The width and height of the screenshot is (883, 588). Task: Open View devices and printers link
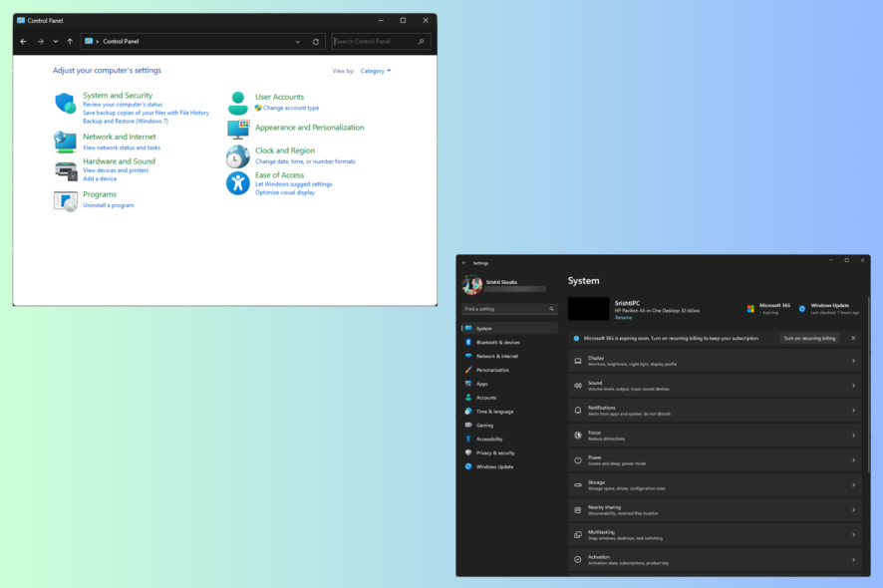(116, 170)
